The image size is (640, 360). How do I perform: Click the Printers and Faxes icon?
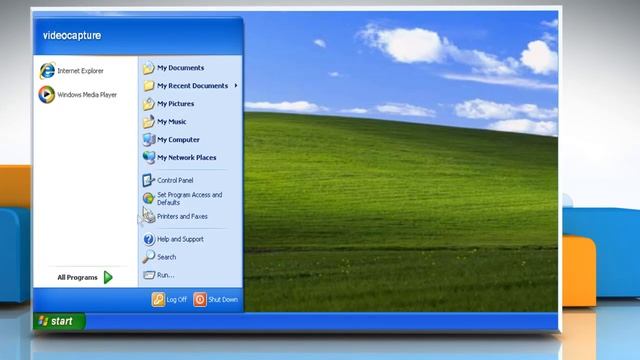(149, 216)
